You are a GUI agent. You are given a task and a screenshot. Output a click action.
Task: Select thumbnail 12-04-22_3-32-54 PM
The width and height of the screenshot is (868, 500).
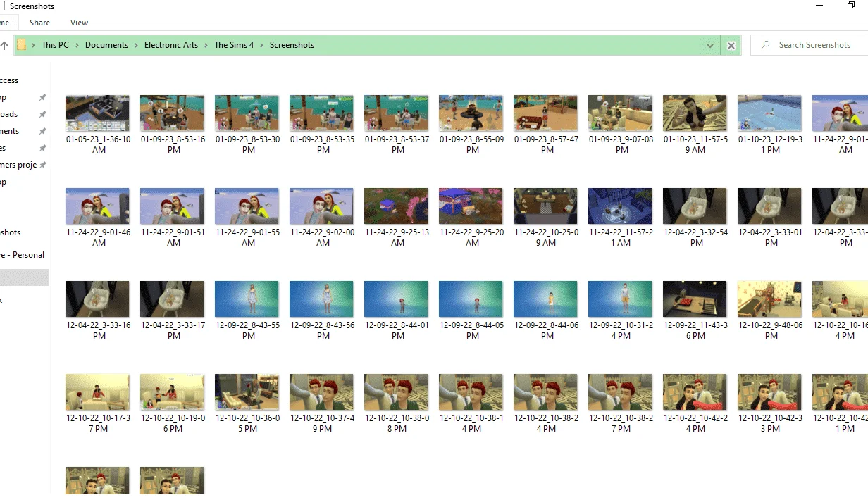click(695, 206)
